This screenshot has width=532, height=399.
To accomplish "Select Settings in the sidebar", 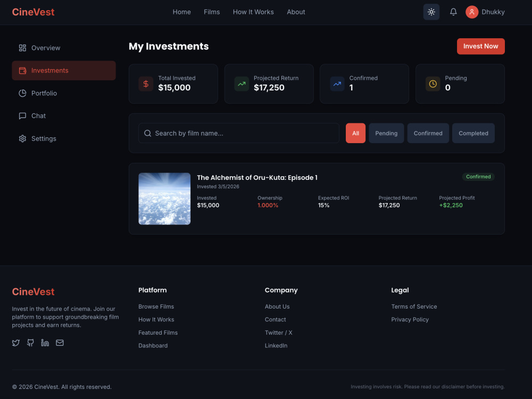I will pyautogui.click(x=64, y=138).
